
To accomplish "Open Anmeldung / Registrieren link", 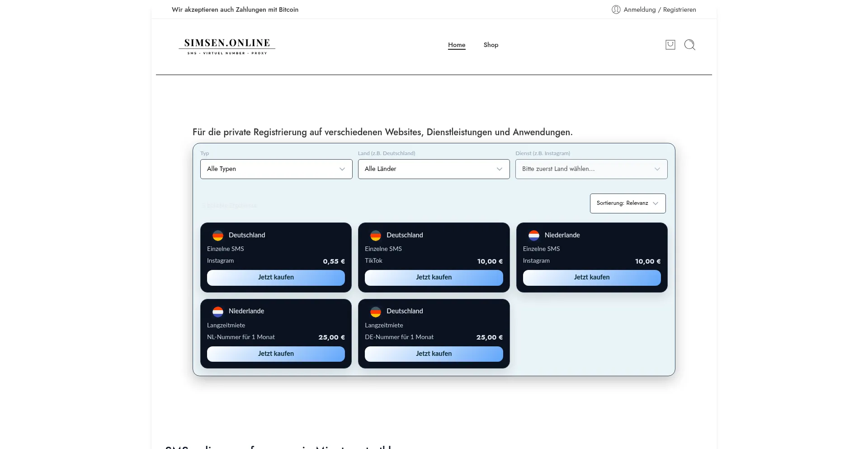I will pos(660,9).
